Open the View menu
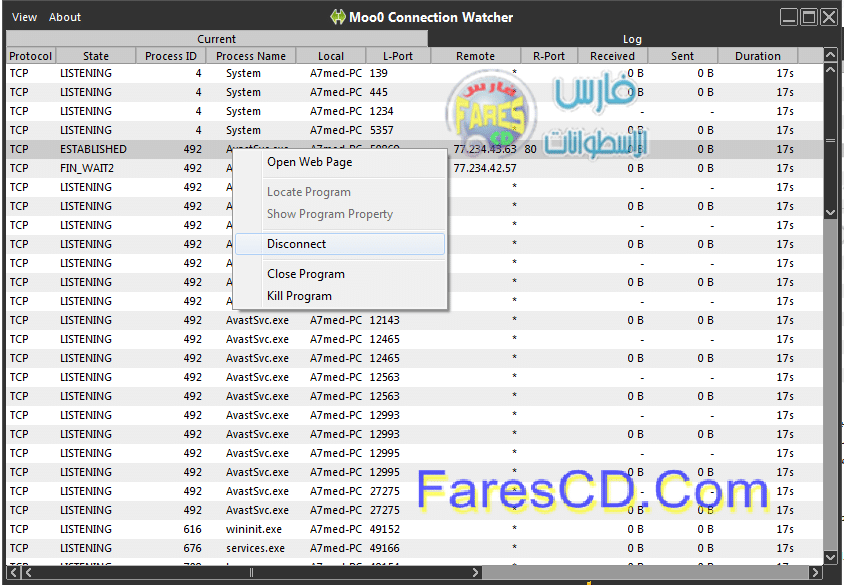Viewport: 844px width, 585px height. pyautogui.click(x=24, y=17)
